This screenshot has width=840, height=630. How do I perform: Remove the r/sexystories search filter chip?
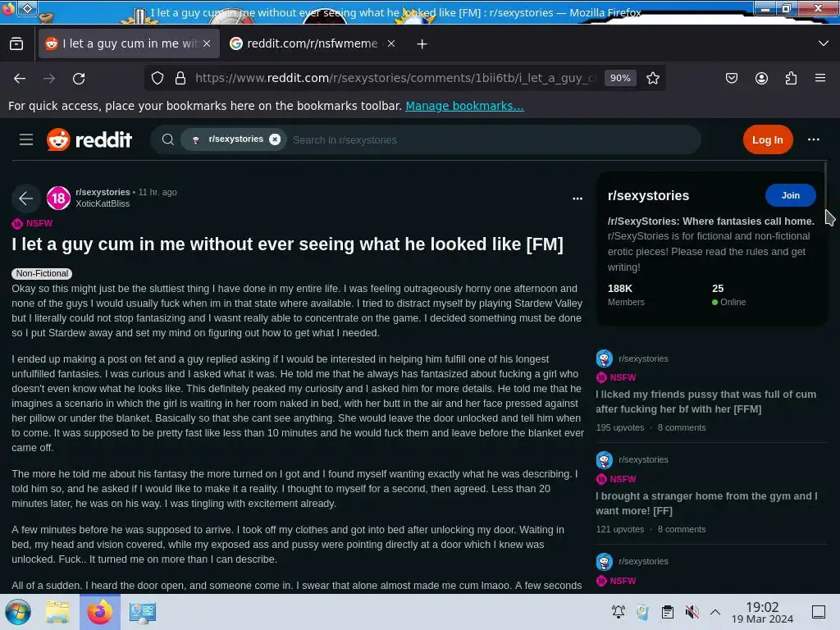pyautogui.click(x=275, y=139)
